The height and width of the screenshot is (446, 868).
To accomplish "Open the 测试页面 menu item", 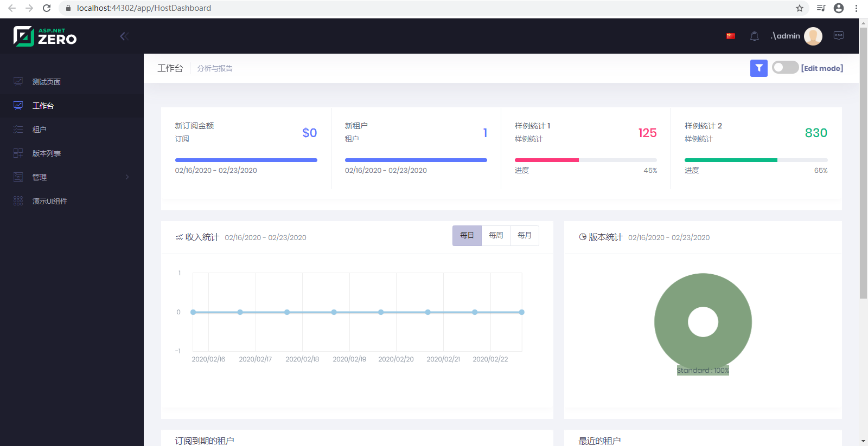I will pos(72,82).
